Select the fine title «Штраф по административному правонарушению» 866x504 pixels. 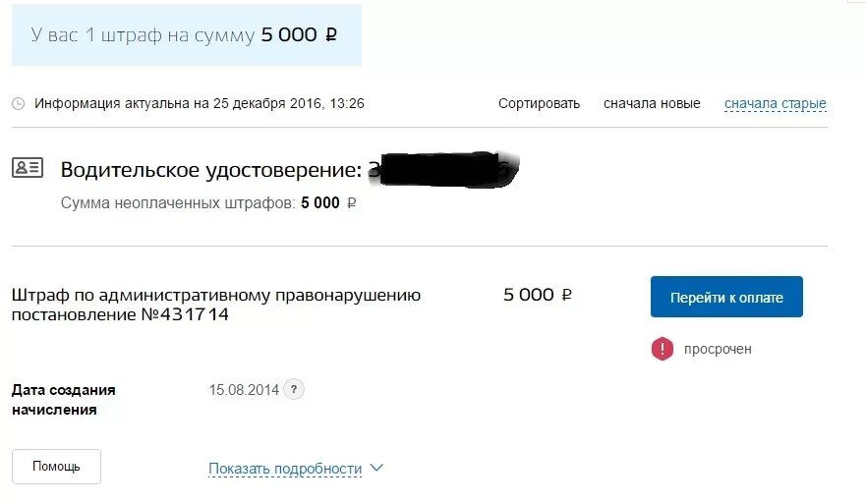tap(216, 295)
